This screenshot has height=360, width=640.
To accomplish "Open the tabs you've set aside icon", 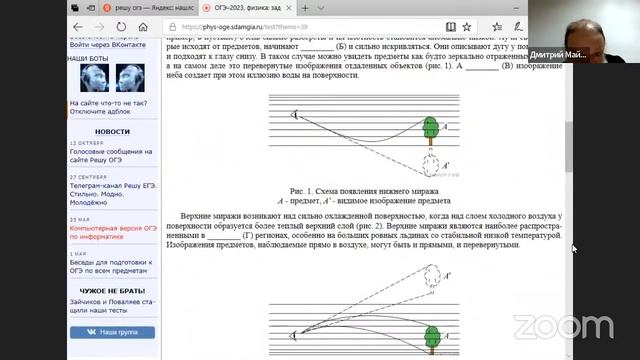I will (75, 8).
